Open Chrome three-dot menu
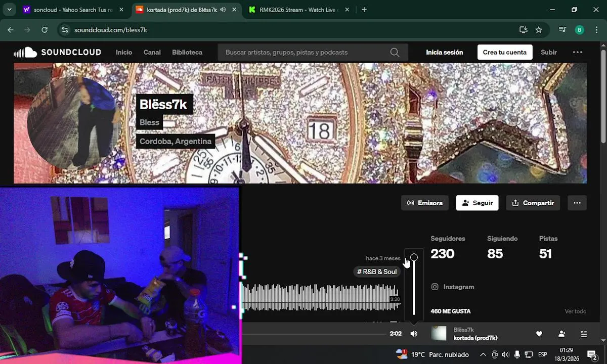 tap(597, 30)
